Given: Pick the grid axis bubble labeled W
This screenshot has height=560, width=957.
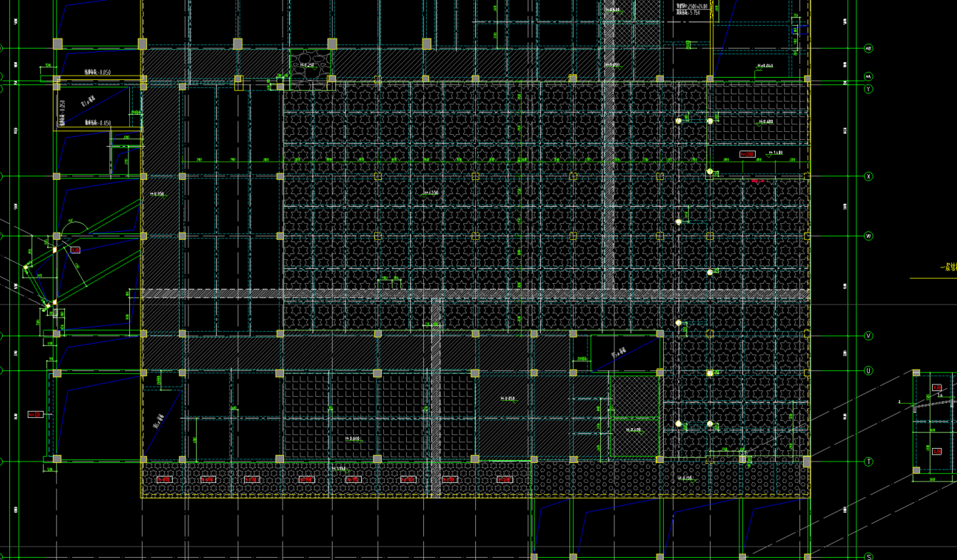Looking at the screenshot, I should [x=869, y=236].
